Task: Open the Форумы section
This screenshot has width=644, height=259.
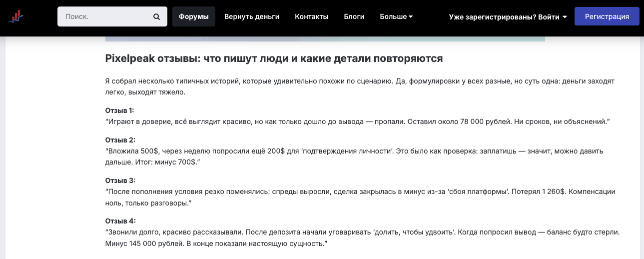Action: [194, 16]
